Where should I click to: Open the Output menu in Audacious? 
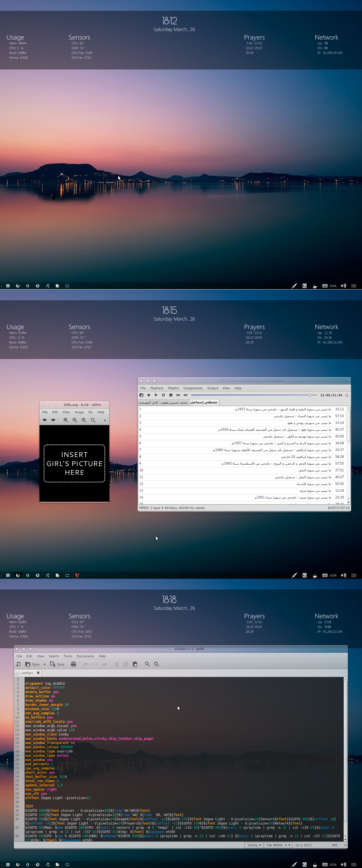pyautogui.click(x=213, y=388)
